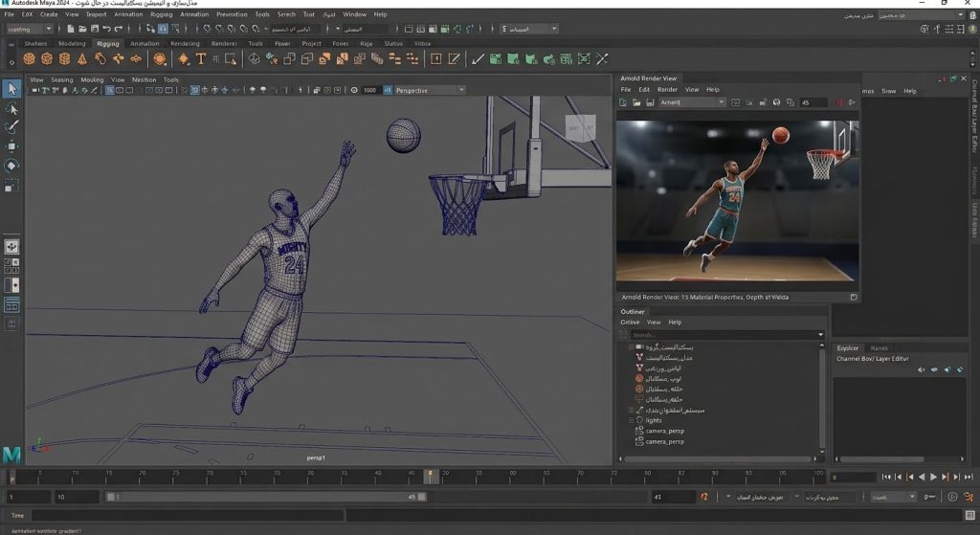The height and width of the screenshot is (535, 980).
Task: Click Maya logo icon at bottom left
Action: (x=11, y=455)
